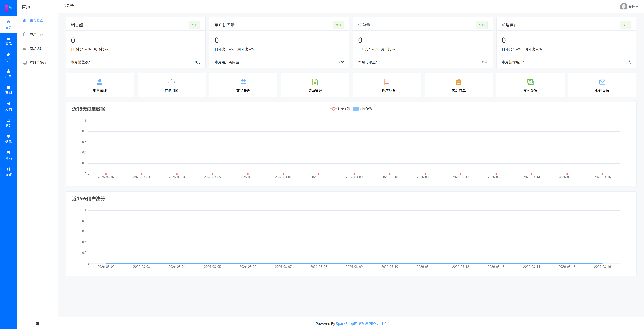Image resolution: width=644 pixels, height=329 pixels.
Task: Go to 商品 section in sidebar
Action: [x=9, y=41]
